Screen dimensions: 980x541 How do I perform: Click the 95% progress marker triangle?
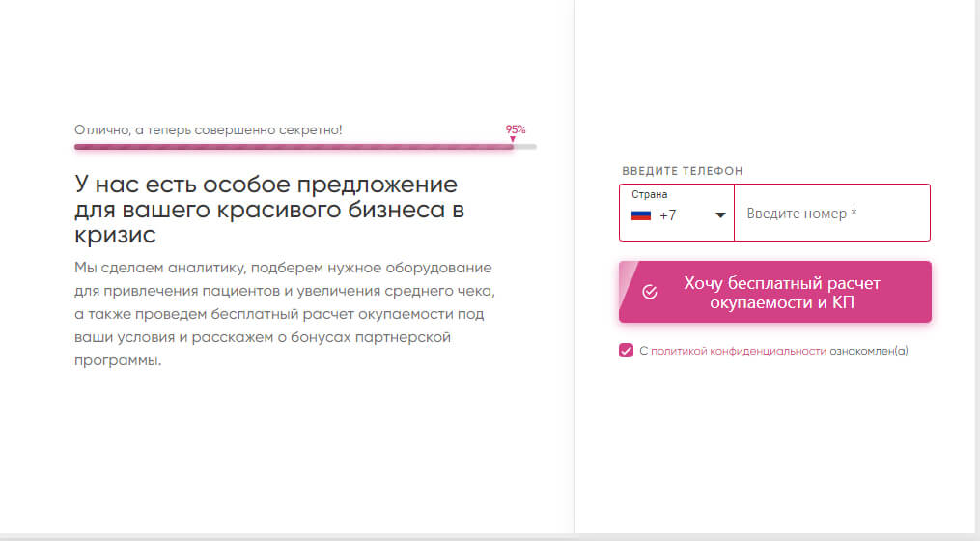tap(513, 139)
